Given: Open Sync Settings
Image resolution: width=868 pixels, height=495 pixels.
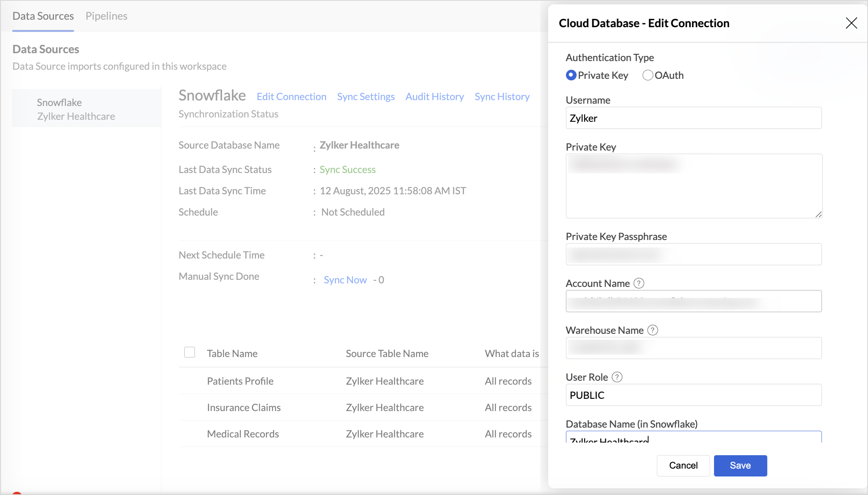Looking at the screenshot, I should (x=366, y=97).
